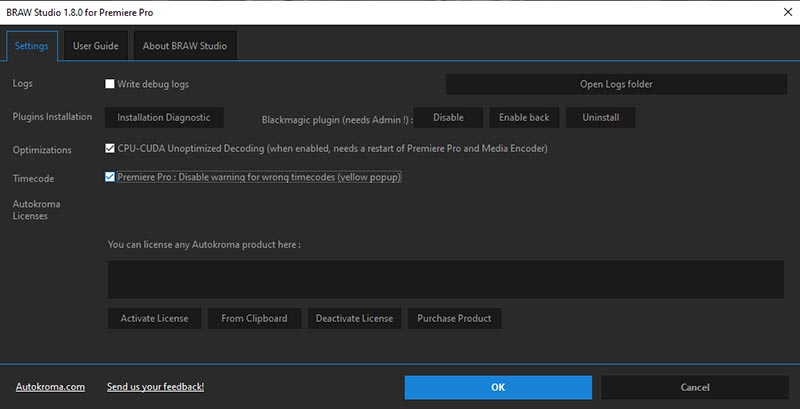Switch to the Settings tab
Viewport: 800px width, 409px height.
(32, 46)
